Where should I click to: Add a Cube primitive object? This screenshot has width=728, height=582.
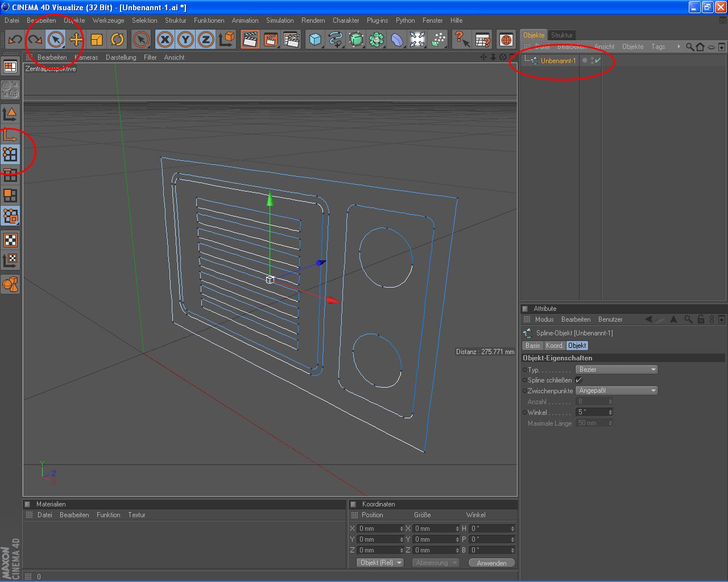coord(315,39)
